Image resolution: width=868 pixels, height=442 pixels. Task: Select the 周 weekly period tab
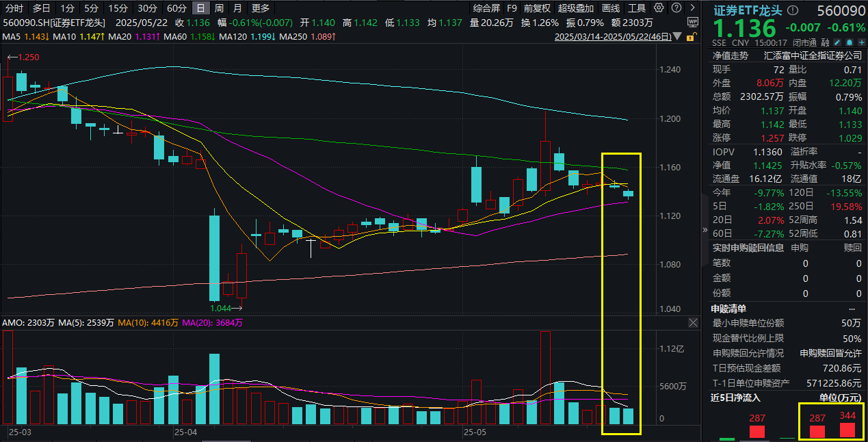click(x=218, y=8)
